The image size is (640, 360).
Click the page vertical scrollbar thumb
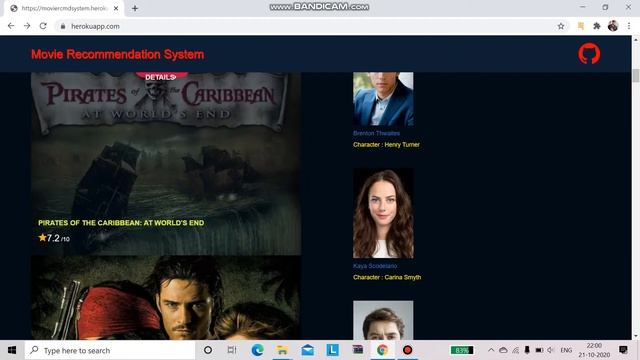(x=636, y=76)
